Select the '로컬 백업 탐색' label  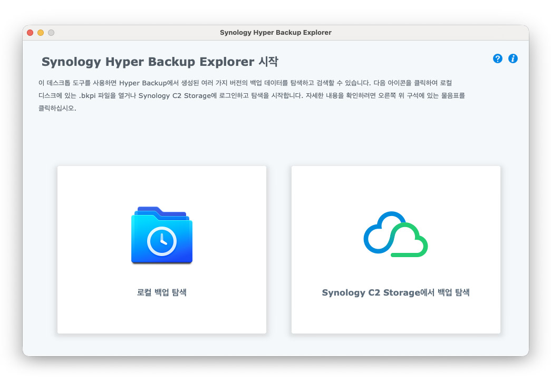[x=162, y=292]
